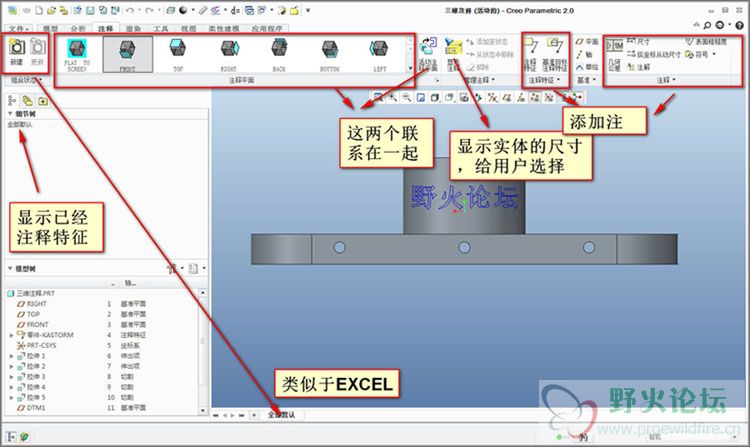Click the 草绘 sketch tool
Screen dimensions: 750x447
tap(587, 67)
